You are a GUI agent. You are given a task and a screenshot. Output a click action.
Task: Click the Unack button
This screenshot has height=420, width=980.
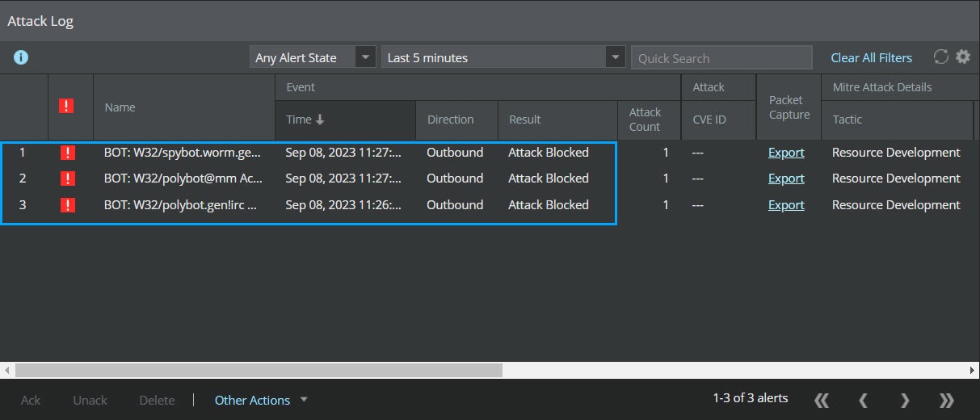90,400
